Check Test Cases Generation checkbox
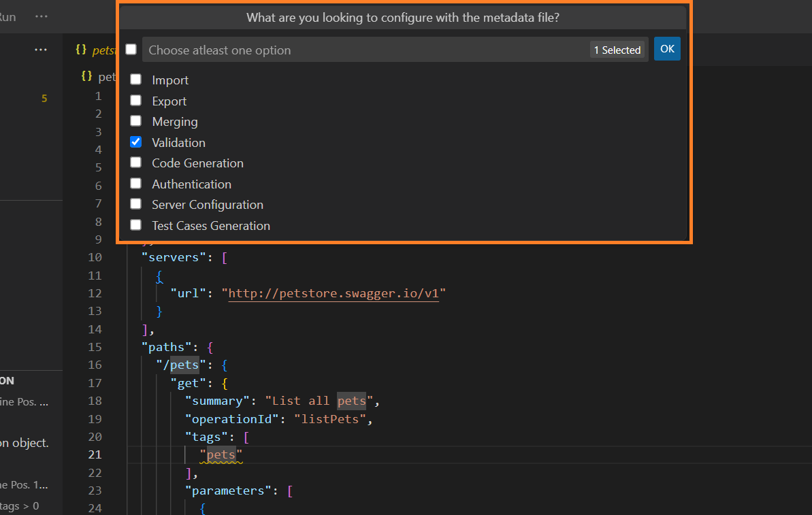The height and width of the screenshot is (515, 812). [135, 225]
